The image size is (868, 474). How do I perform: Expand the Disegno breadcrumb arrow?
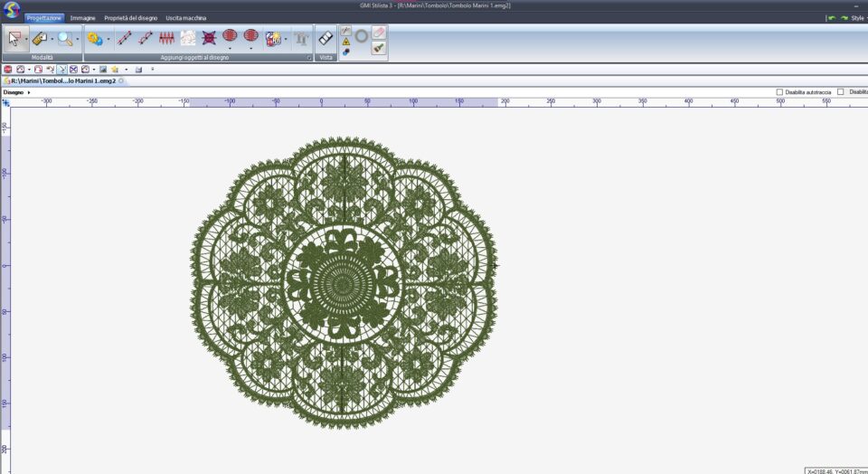(29, 92)
